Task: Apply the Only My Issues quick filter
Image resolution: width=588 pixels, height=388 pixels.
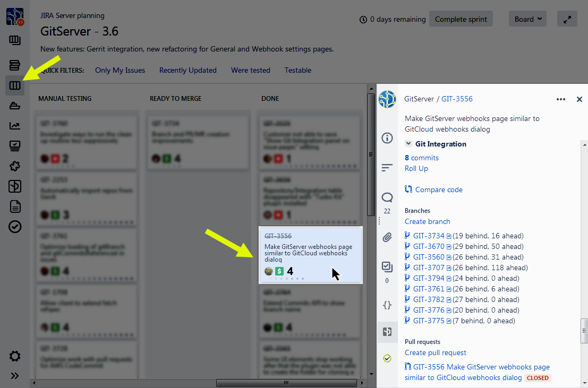Action: pos(120,70)
